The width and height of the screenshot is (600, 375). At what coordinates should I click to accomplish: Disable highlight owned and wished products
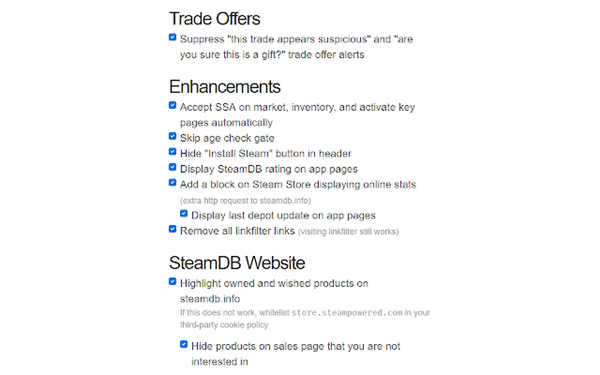pyautogui.click(x=173, y=282)
